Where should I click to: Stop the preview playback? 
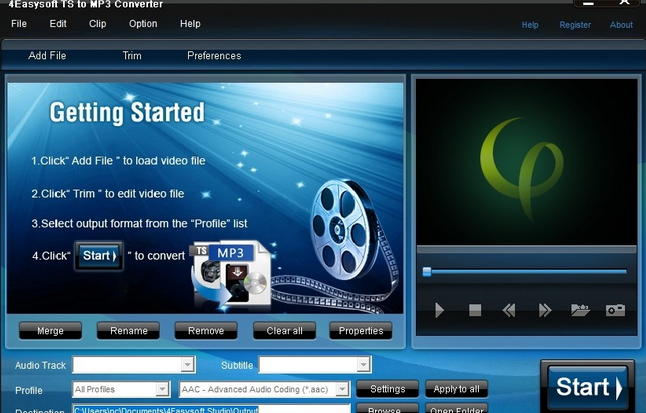tap(475, 310)
